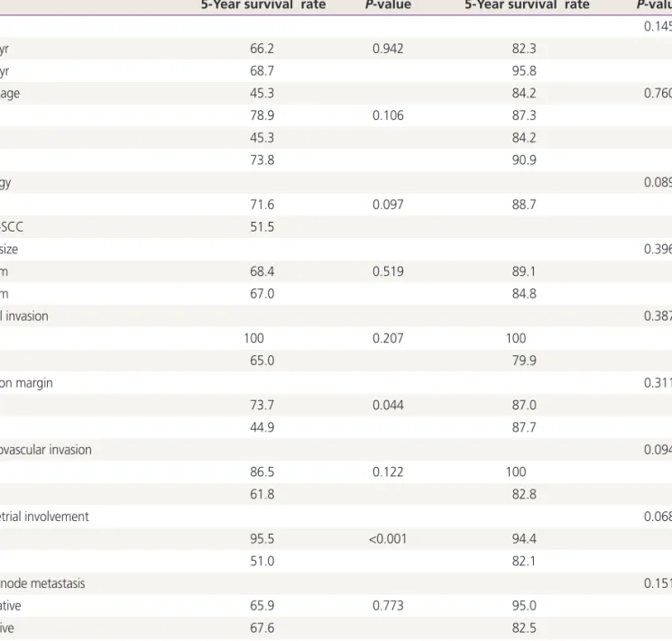Viewport: 672px width, 641px height.
Task: Click the 68.7 cell
Action: click(262, 70)
